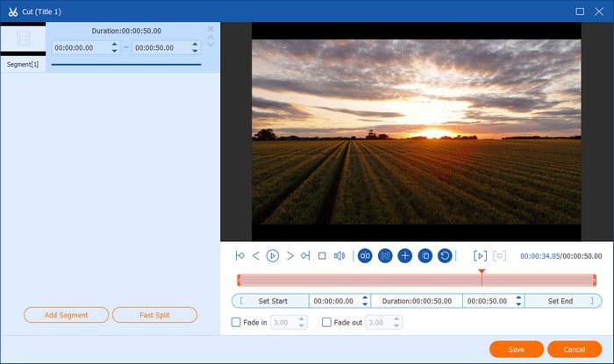Increase the Fade in duration value
Screen dimensions: 614x364
point(302,319)
